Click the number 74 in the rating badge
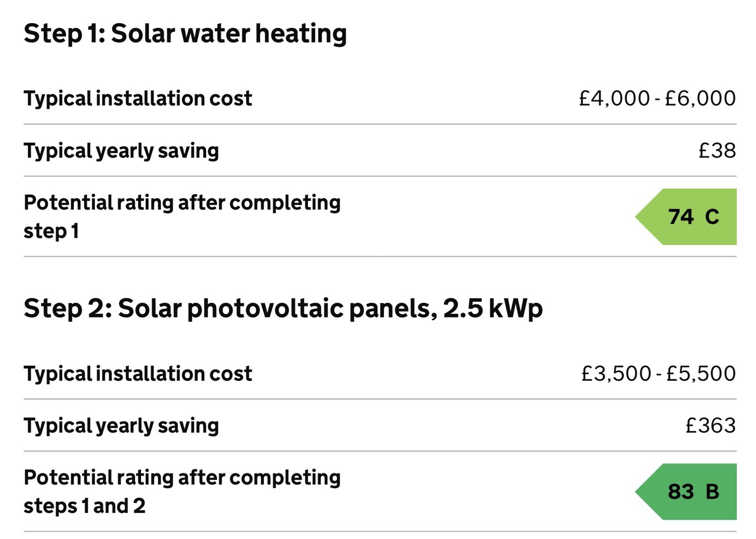Screen dimensions: 756x539 pyautogui.click(x=681, y=217)
